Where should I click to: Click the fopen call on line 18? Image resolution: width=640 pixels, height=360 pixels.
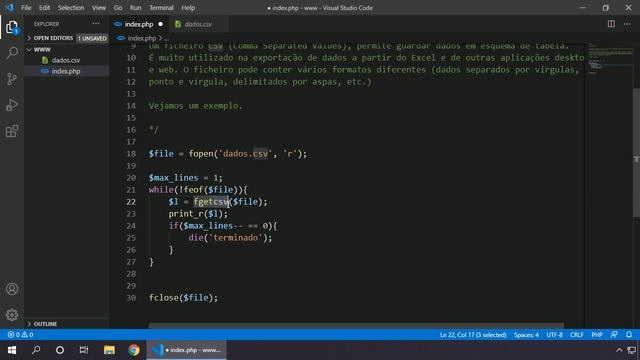(247, 154)
